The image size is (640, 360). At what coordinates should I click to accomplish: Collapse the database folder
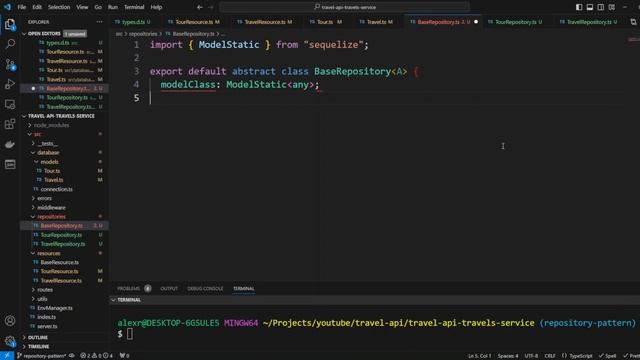tap(48, 153)
